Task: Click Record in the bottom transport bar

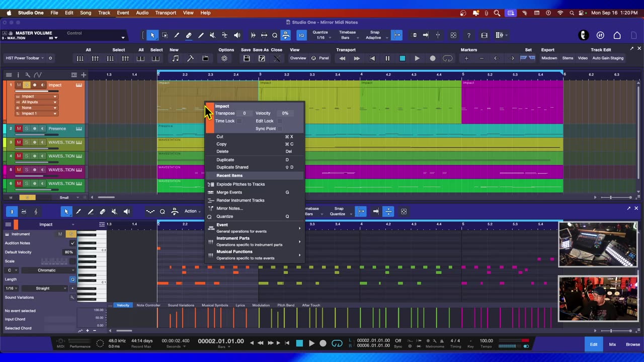Action: pos(323,343)
